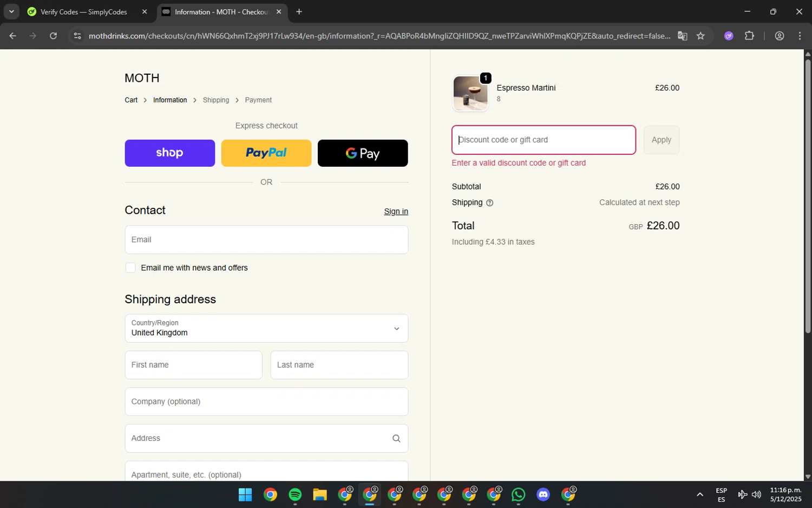This screenshot has width=812, height=508.
Task: Open the translate page icon
Action: pos(683,36)
